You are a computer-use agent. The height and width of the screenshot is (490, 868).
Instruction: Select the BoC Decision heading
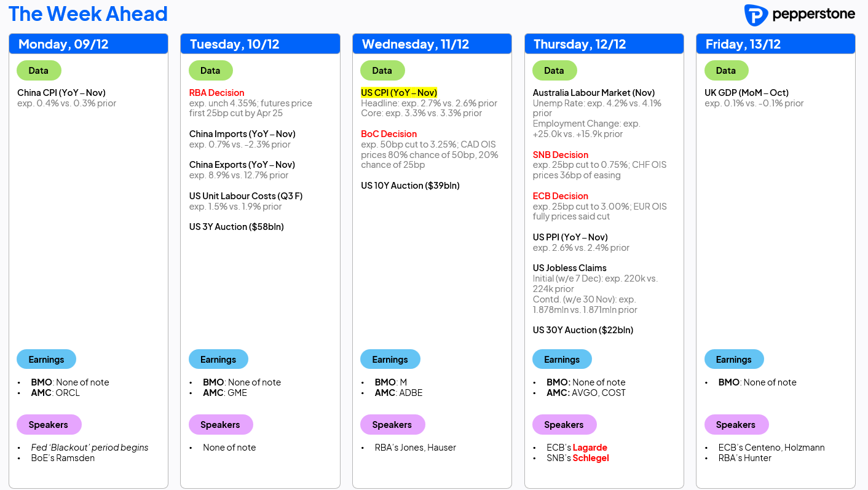point(389,134)
